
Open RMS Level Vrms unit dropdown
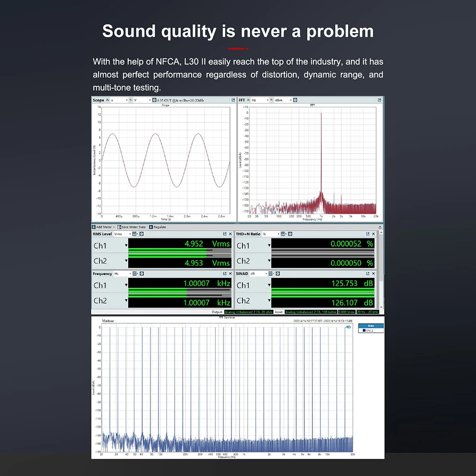point(122,234)
